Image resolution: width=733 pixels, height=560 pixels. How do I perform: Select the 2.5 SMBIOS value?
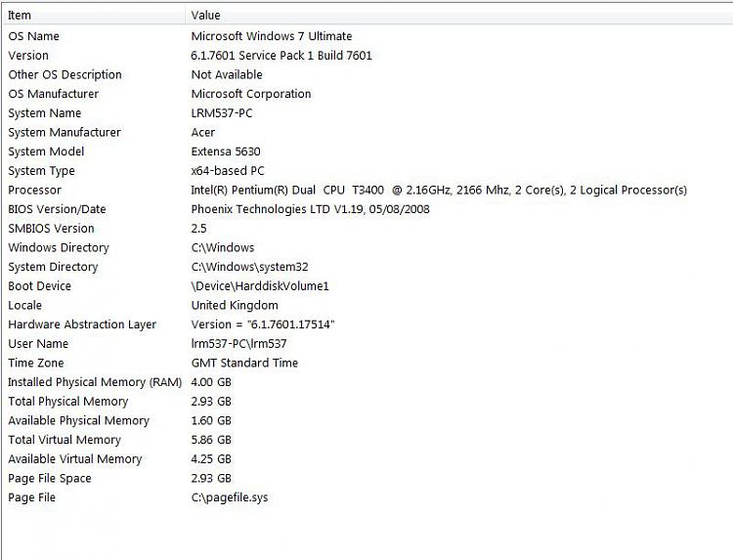coord(198,228)
